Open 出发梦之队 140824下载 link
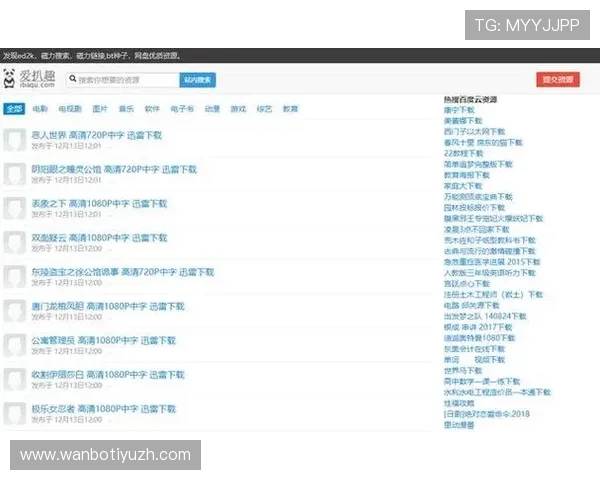The image size is (600, 480). pyautogui.click(x=485, y=317)
